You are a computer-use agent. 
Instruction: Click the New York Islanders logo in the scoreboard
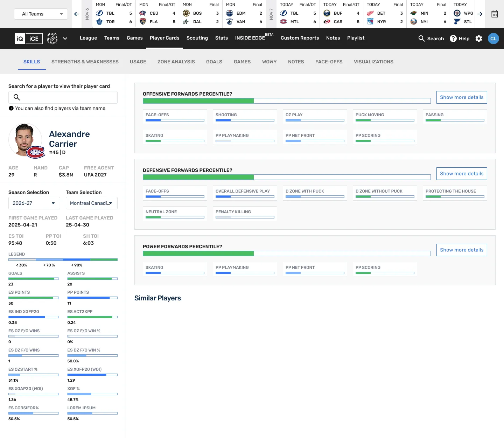[414, 22]
